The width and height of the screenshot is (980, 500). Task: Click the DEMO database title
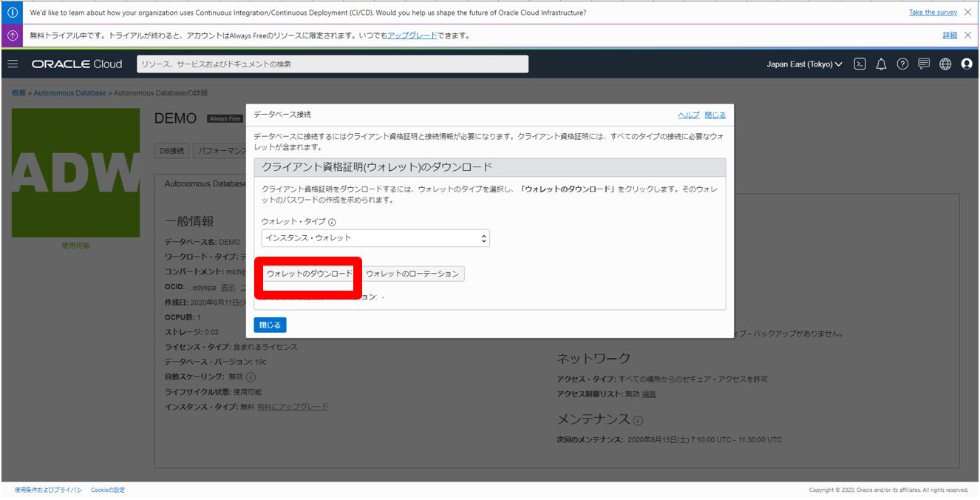pos(176,118)
